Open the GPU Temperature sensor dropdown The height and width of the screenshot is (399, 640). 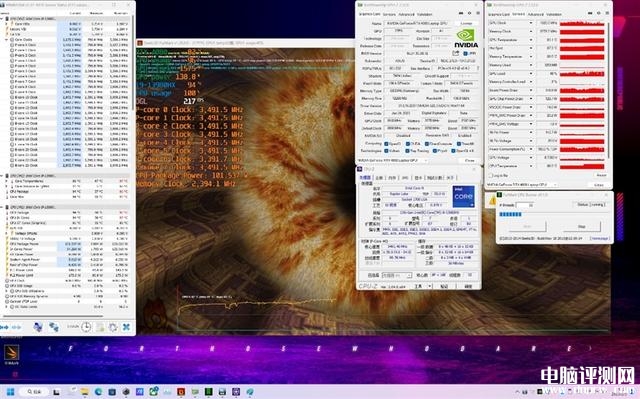531,40
